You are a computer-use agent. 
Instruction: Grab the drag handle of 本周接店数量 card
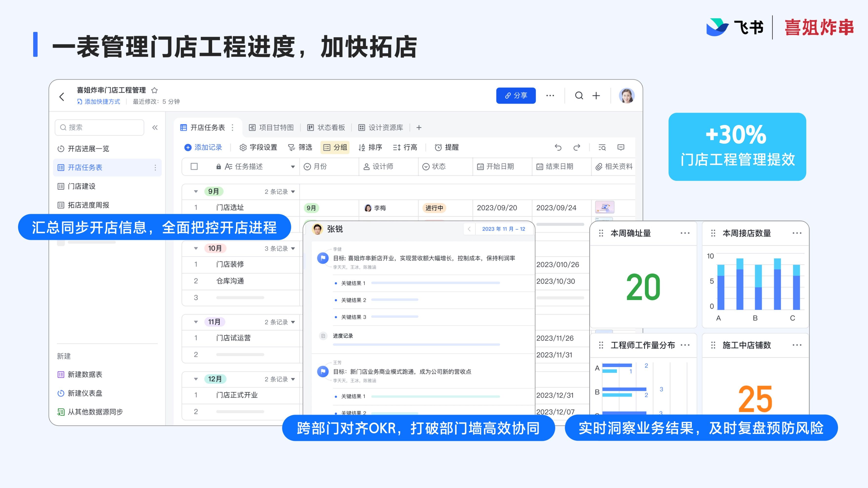(713, 233)
